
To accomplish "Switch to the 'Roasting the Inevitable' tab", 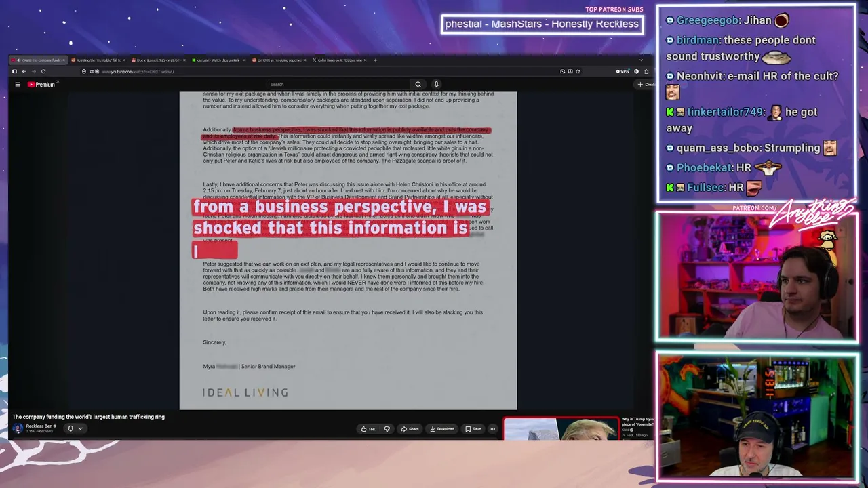I will click(97, 60).
